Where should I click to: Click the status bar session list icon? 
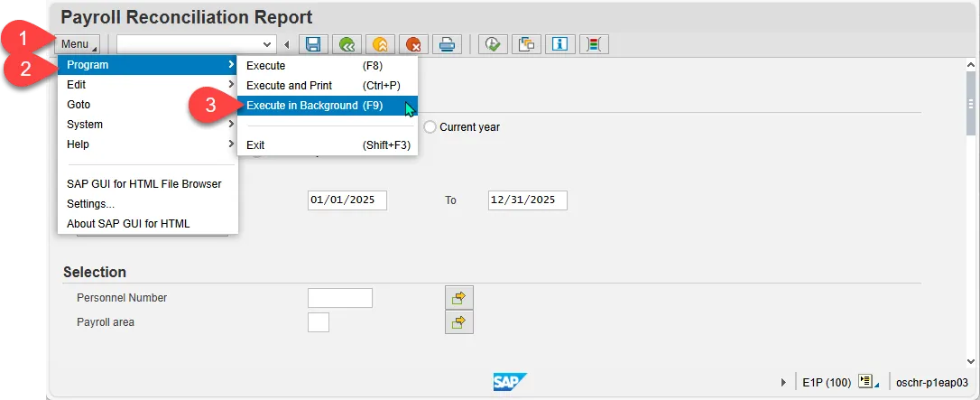[x=868, y=382]
